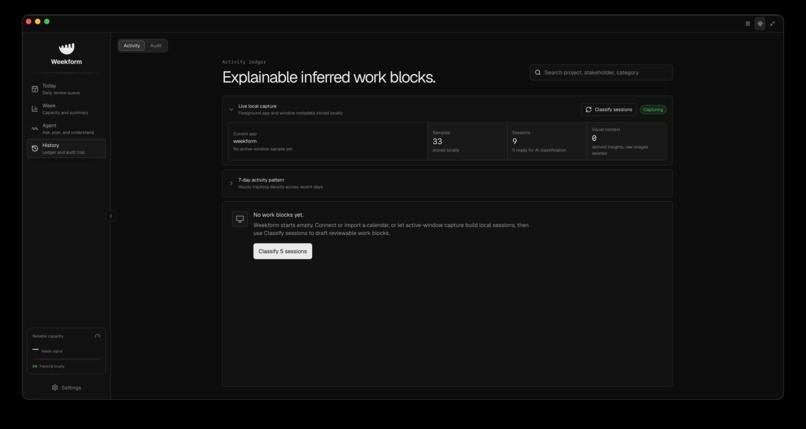Viewport: 806px width, 429px height.
Task: Collapse the Live local capture section
Action: tap(231, 109)
